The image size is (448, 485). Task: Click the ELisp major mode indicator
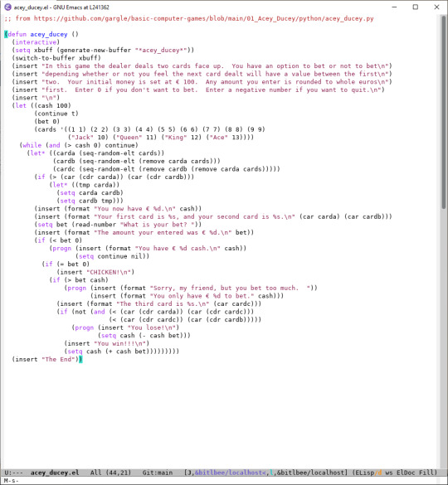[x=364, y=473]
